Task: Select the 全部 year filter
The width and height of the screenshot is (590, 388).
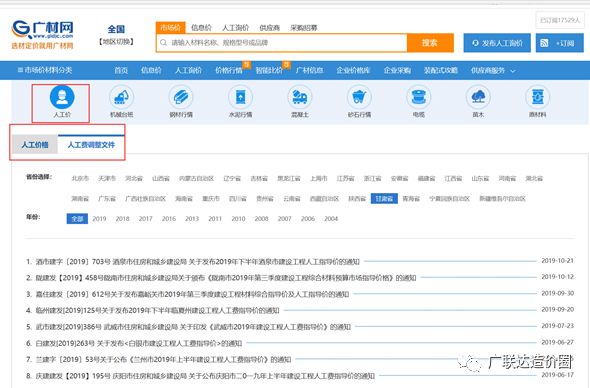Action: coord(77,219)
